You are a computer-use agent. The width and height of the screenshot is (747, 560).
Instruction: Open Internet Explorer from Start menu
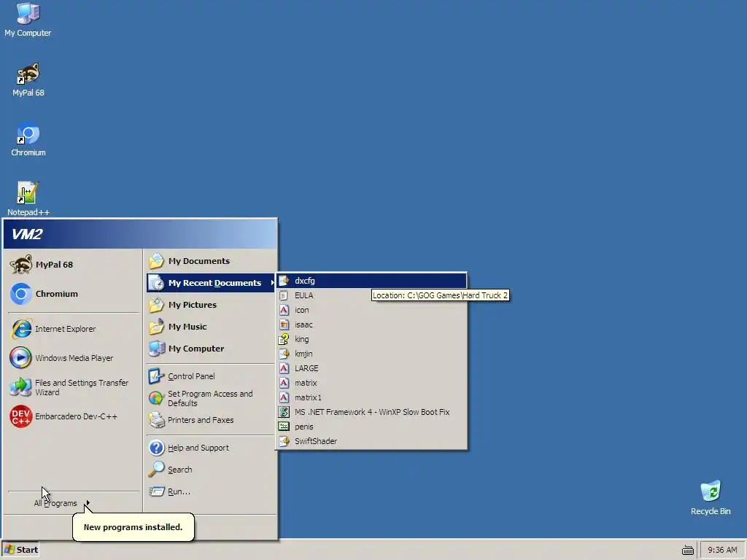click(74, 329)
